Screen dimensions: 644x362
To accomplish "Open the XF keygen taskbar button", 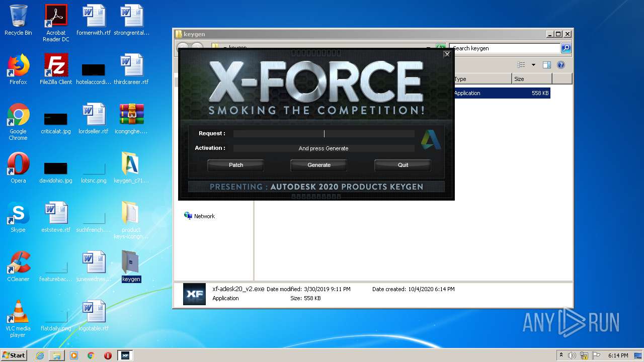I will 125,355.
